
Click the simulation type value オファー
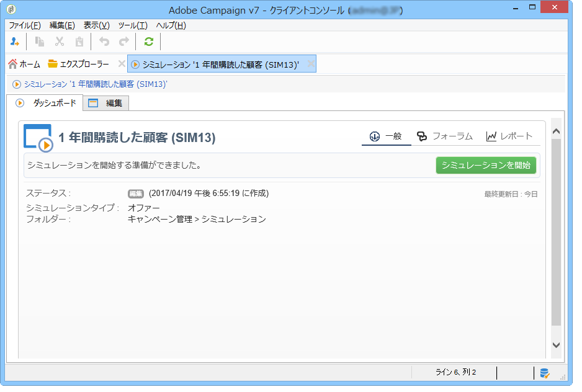point(144,208)
